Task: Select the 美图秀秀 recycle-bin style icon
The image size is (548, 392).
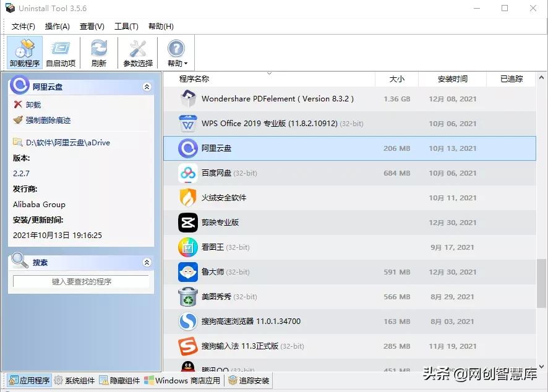Action: 187,297
